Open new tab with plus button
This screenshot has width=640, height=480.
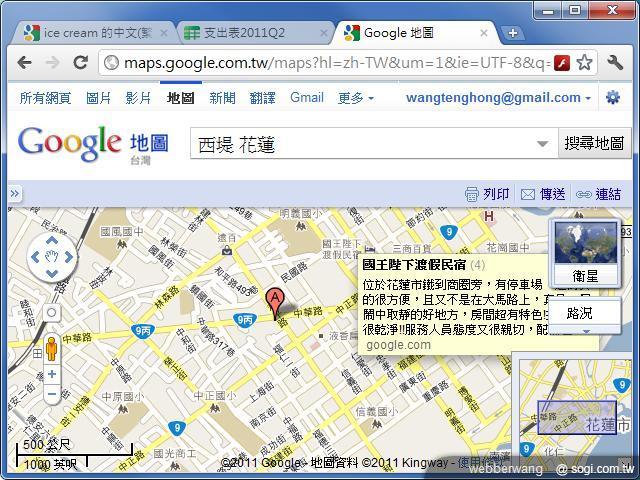(x=513, y=33)
